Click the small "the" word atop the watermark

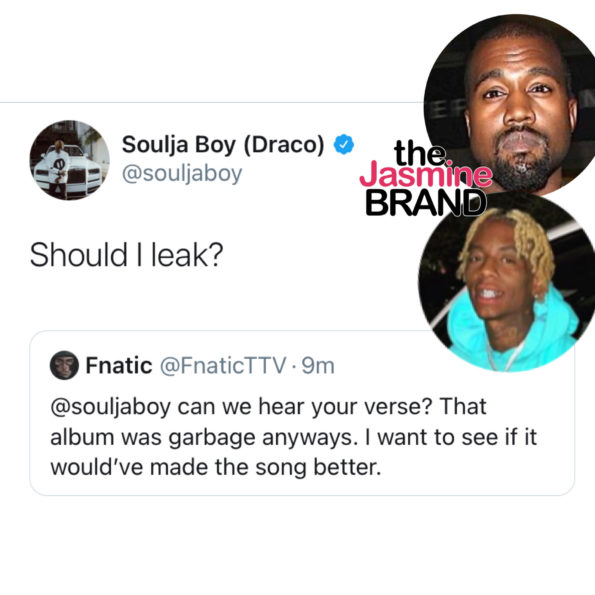419,153
